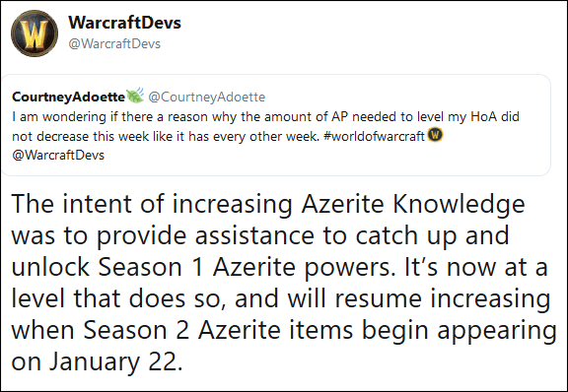The image size is (568, 392).
Task: Open the @CourtneyAdoette handle in the quoted tweet
Action: tap(207, 97)
